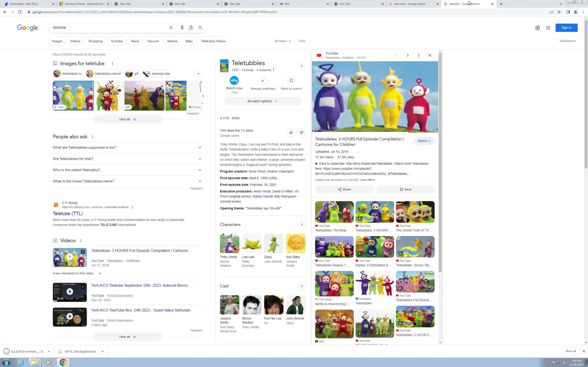The image size is (588, 367).
Task: Open the All filters dropdown
Action: coord(282,41)
